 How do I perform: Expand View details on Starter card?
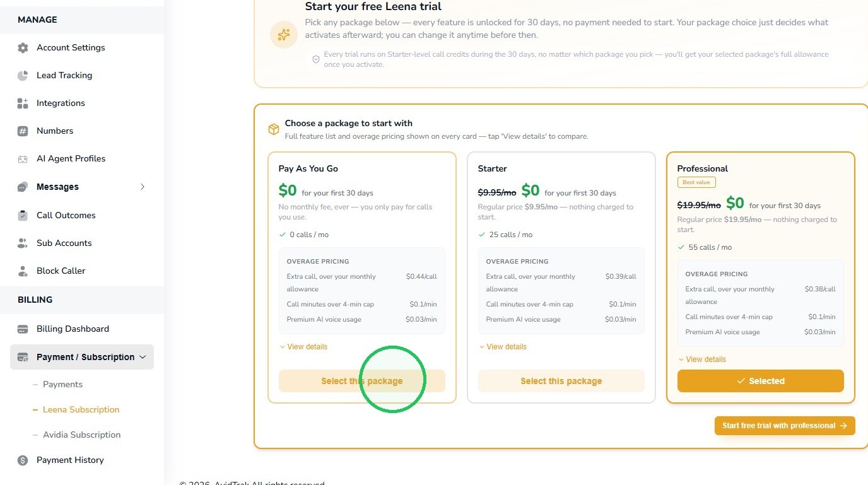[503, 347]
